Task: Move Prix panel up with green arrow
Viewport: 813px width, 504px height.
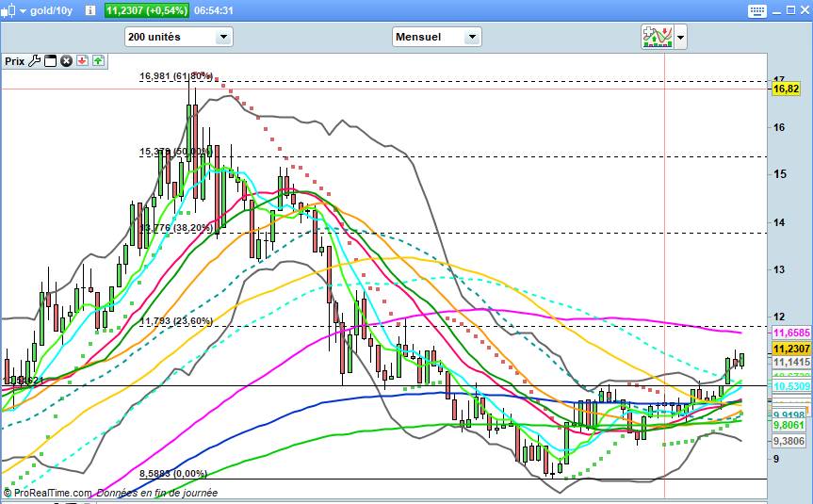Action: coord(98,60)
